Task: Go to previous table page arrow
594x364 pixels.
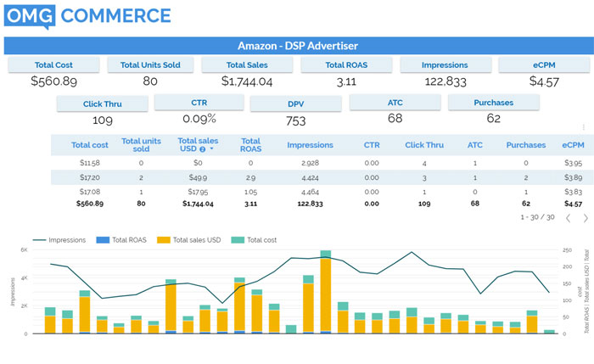Action: (x=567, y=218)
